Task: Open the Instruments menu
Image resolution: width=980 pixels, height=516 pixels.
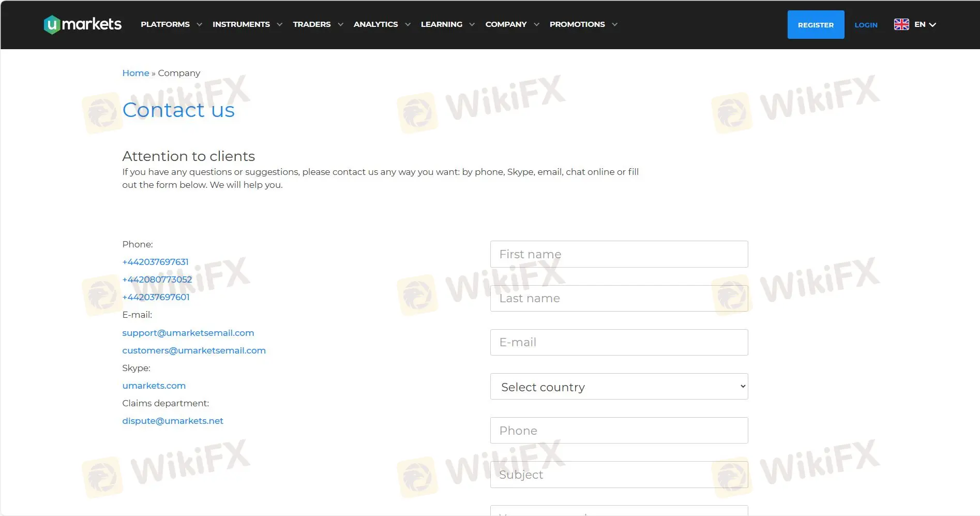Action: pyautogui.click(x=241, y=24)
